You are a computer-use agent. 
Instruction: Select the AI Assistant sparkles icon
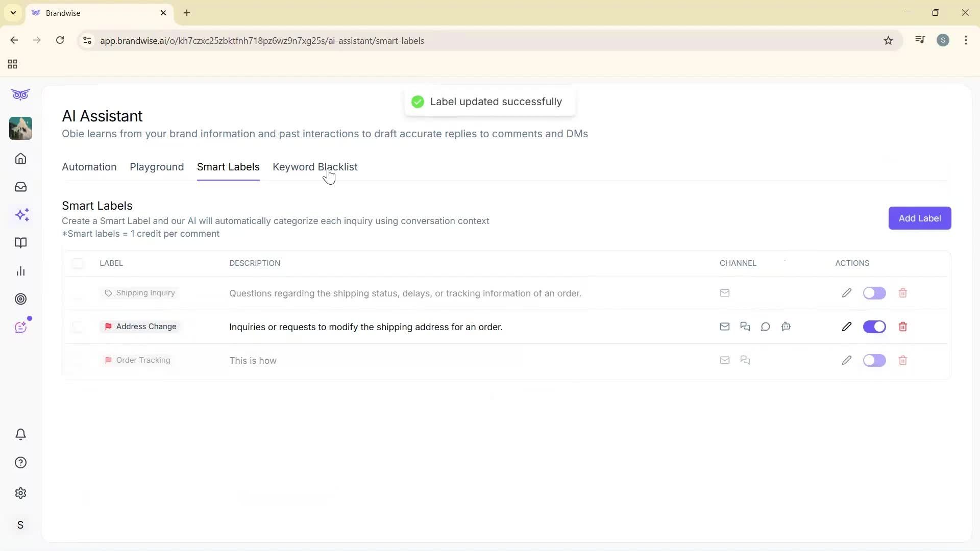tap(21, 215)
